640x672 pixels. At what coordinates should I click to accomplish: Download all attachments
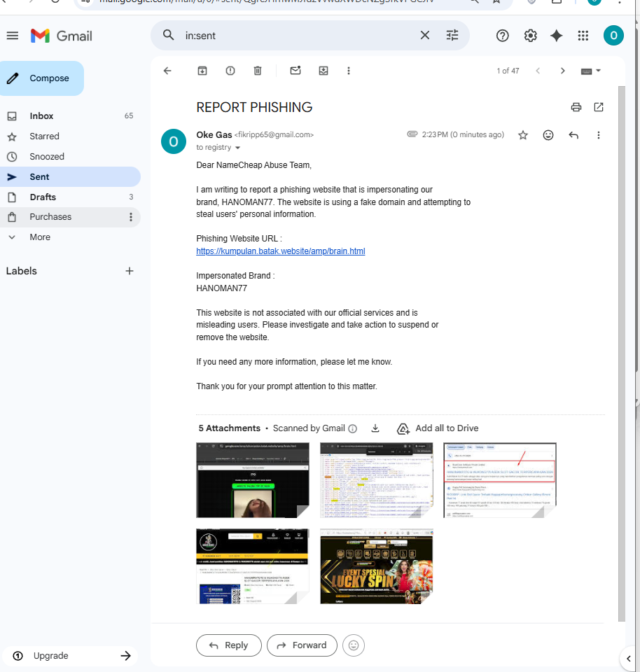pos(375,428)
